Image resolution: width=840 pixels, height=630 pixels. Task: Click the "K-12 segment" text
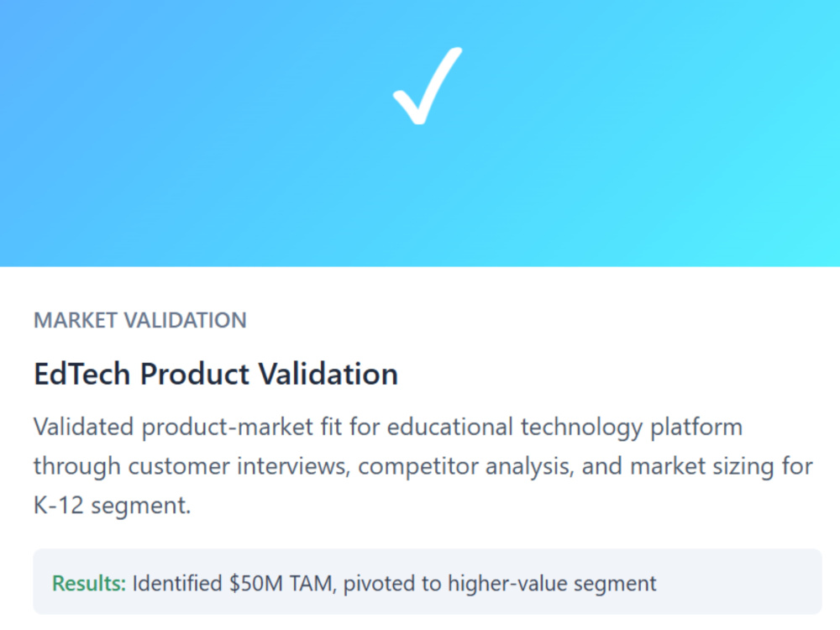[112, 505]
